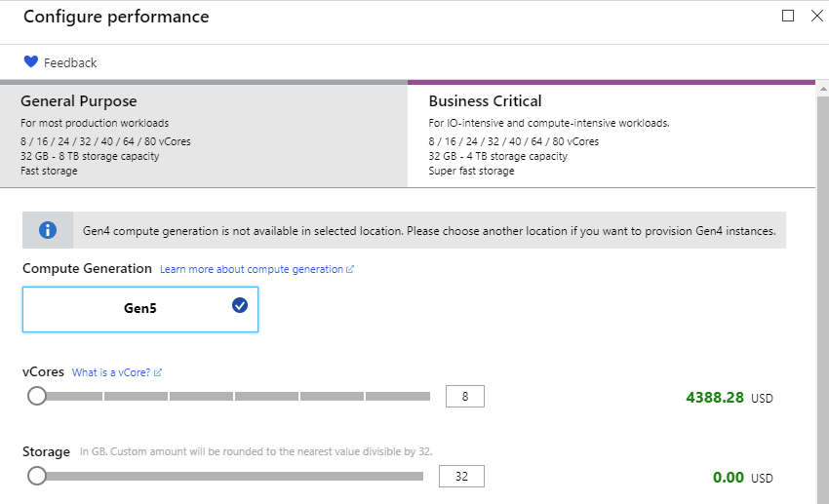The image size is (829, 504).
Task: Click the middle of the Storage slider track
Action: pyautogui.click(x=230, y=476)
